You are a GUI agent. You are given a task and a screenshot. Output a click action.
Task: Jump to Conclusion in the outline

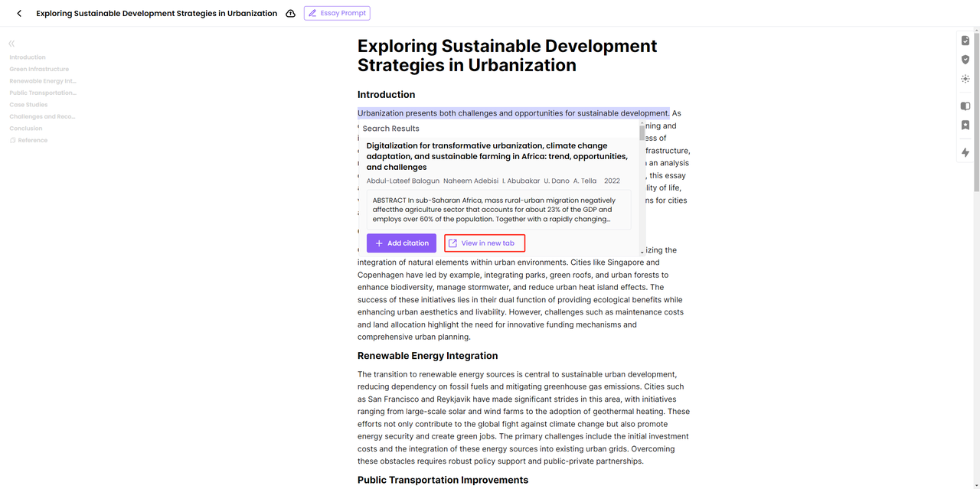click(x=26, y=129)
